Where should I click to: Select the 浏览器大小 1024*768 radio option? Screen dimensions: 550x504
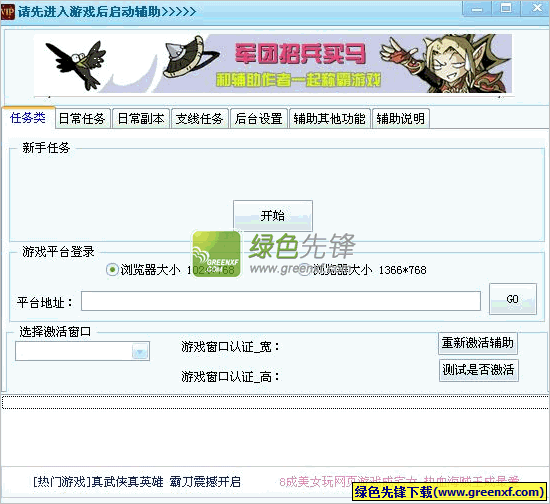coord(112,270)
